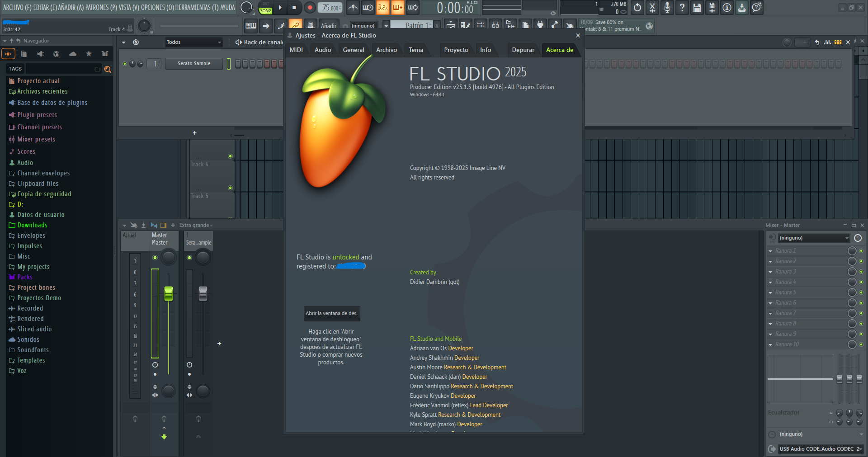Open the Depurar settings tab
The image size is (868, 457).
[x=523, y=50]
